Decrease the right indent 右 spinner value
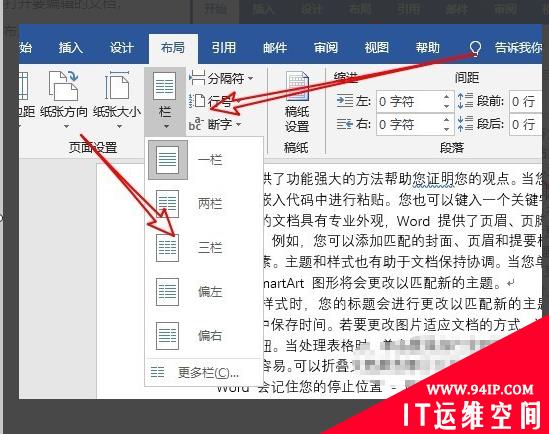 [x=446, y=129]
